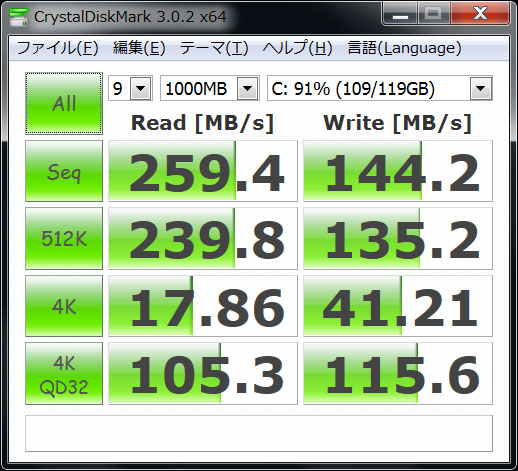Run the 512K random test
Screen dimensions: 518x471
64,238
